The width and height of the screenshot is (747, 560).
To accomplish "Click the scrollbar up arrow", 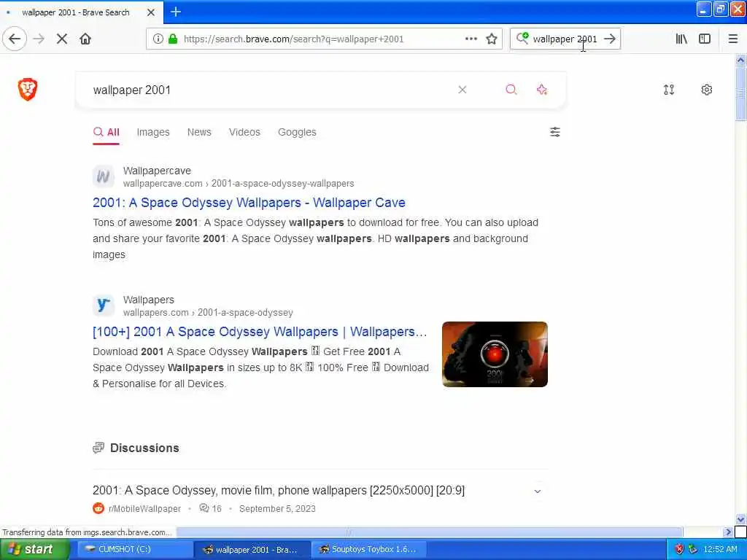I will [x=740, y=60].
